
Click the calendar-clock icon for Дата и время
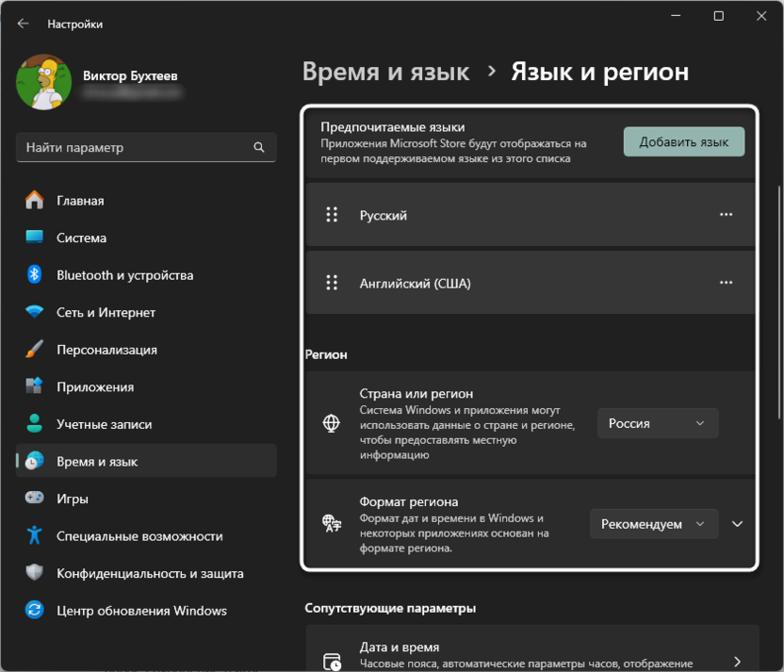332,662
